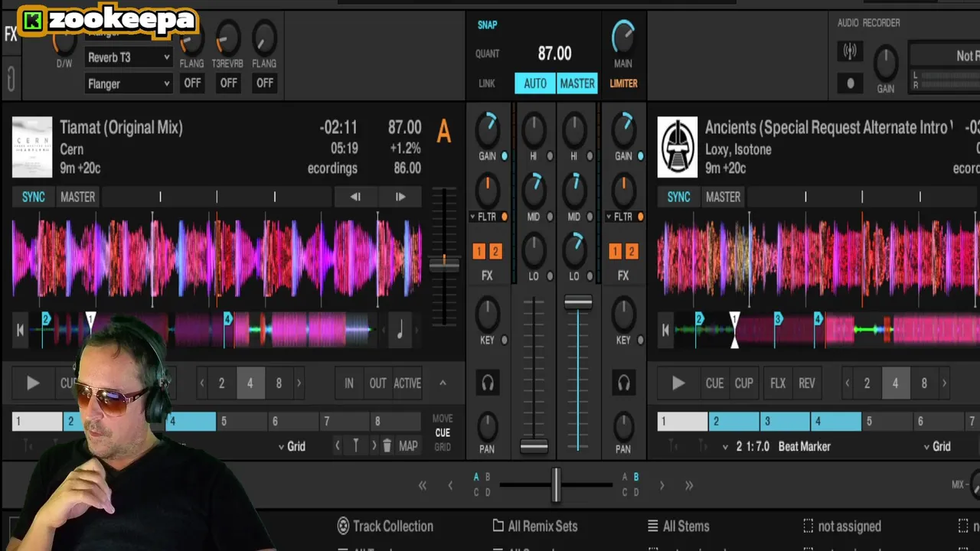Open the Grid dropdown on deck B
The height and width of the screenshot is (551, 980).
[936, 446]
